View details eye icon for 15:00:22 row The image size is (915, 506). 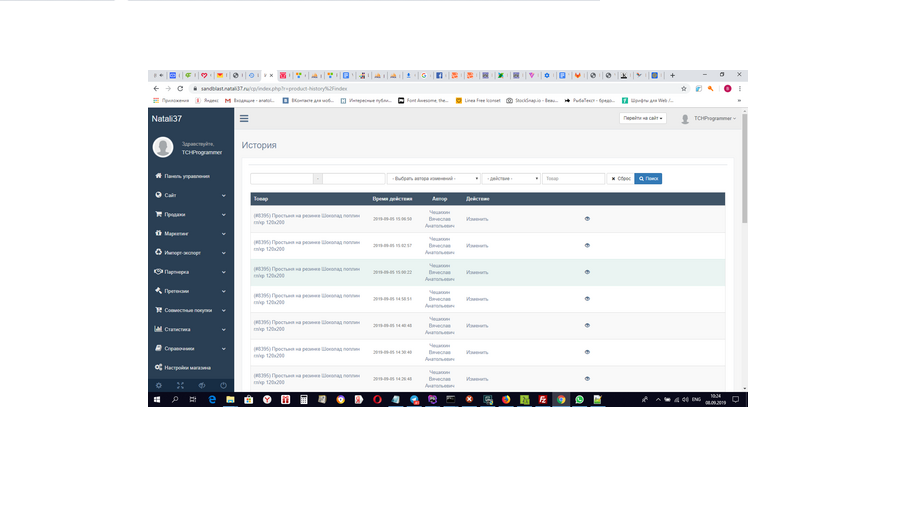point(587,272)
